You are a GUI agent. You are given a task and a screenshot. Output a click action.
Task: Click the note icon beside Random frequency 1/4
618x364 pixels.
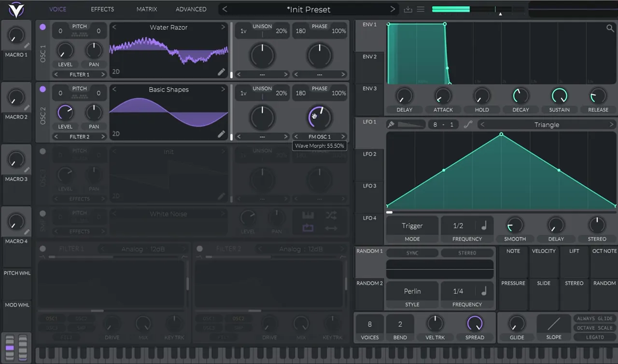pyautogui.click(x=484, y=291)
